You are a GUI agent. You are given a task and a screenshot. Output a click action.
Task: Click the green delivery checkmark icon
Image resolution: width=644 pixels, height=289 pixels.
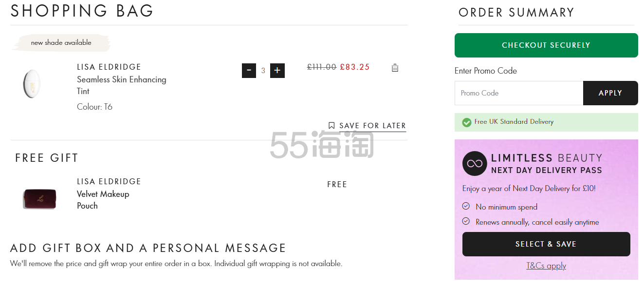(466, 122)
